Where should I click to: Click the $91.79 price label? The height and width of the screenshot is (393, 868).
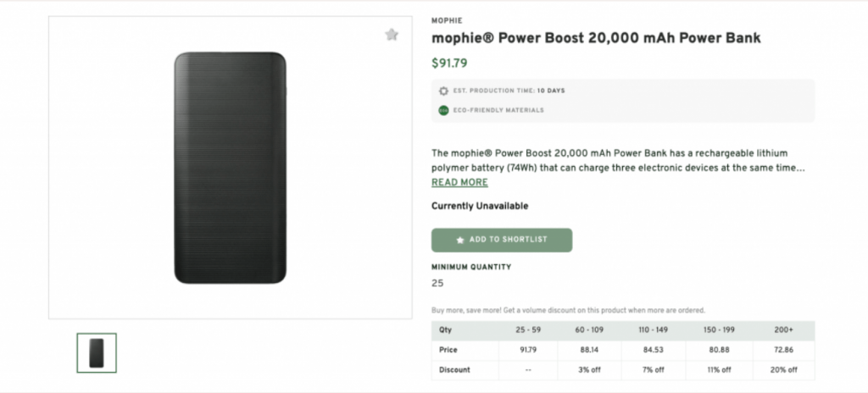449,63
